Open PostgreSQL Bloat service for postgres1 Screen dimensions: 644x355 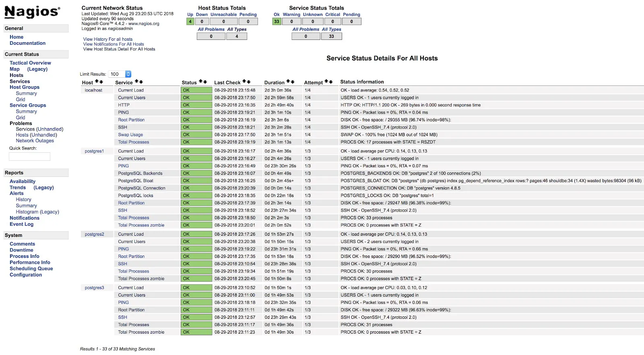[136, 181]
